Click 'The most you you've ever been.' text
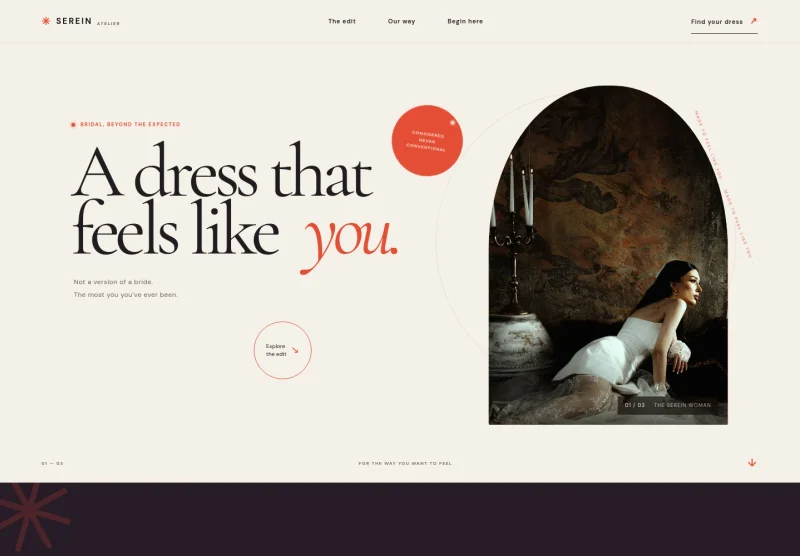 (126, 295)
